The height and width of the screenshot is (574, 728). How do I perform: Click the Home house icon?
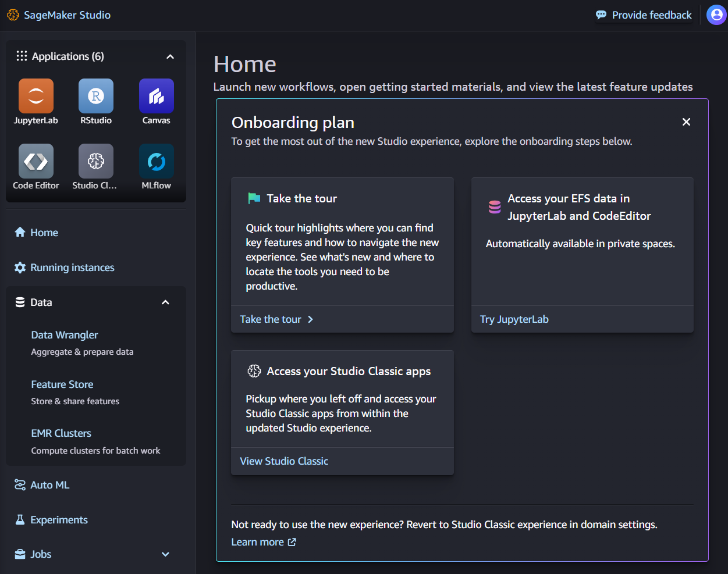[20, 233]
